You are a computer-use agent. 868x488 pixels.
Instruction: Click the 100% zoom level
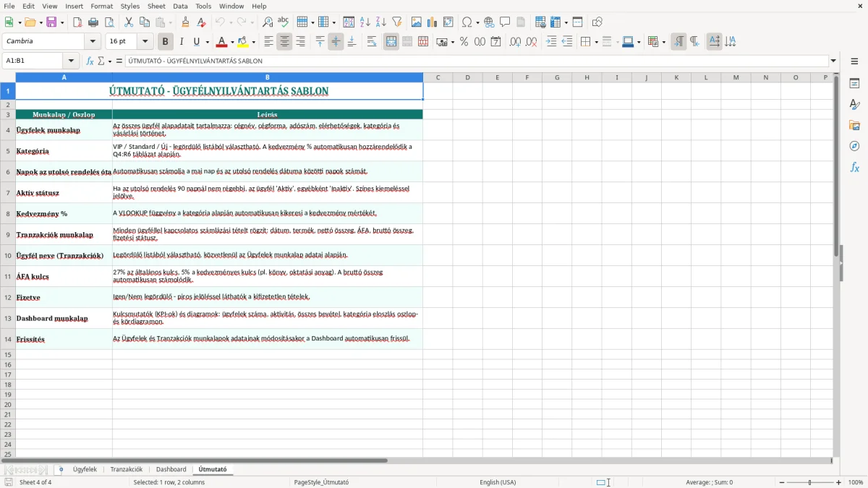click(x=856, y=482)
